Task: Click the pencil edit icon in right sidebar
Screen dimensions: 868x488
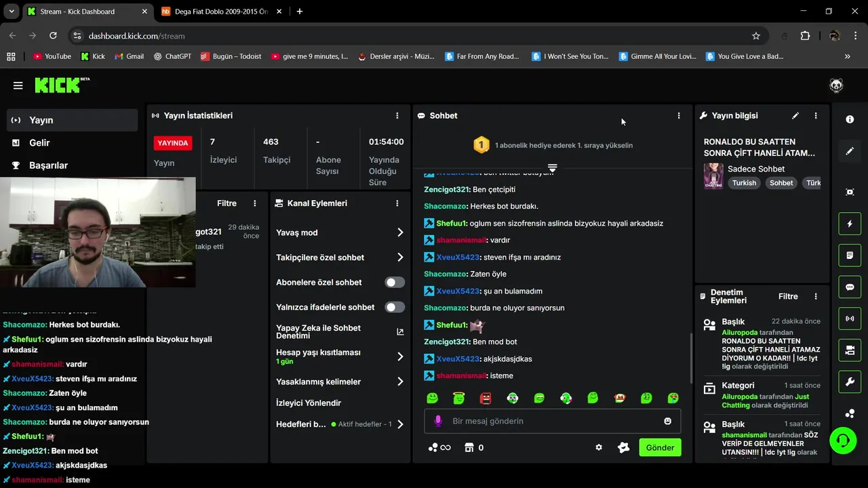Action: 850,151
